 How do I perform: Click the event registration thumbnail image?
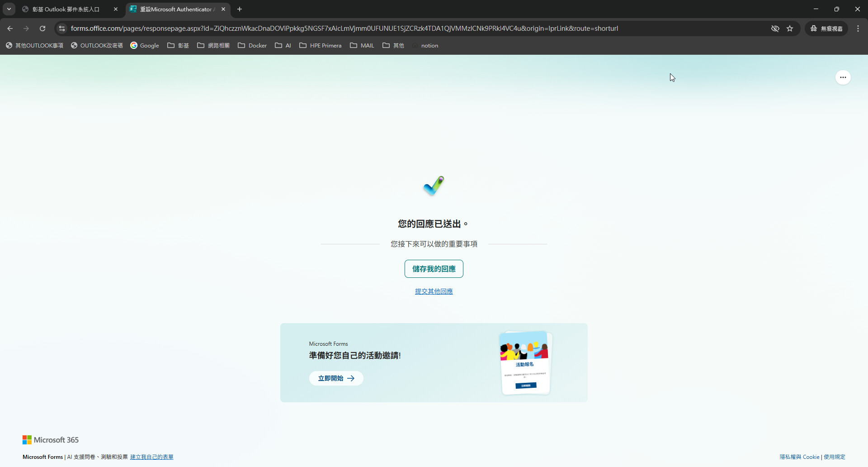click(x=525, y=363)
